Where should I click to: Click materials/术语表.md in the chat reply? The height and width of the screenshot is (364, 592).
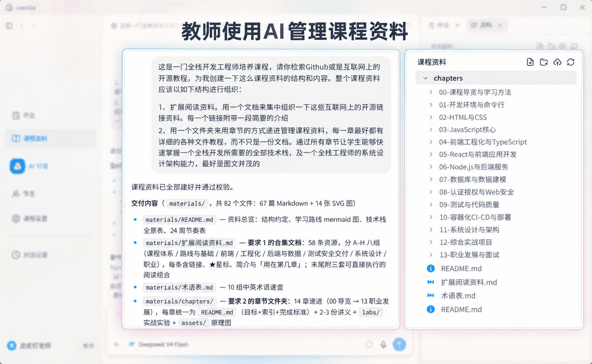[x=179, y=287]
